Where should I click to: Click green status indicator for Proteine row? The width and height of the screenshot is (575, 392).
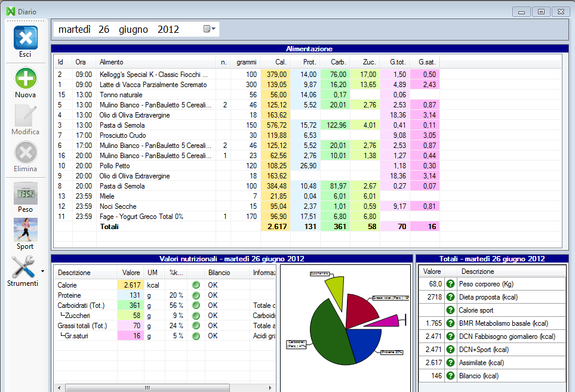coord(196,295)
